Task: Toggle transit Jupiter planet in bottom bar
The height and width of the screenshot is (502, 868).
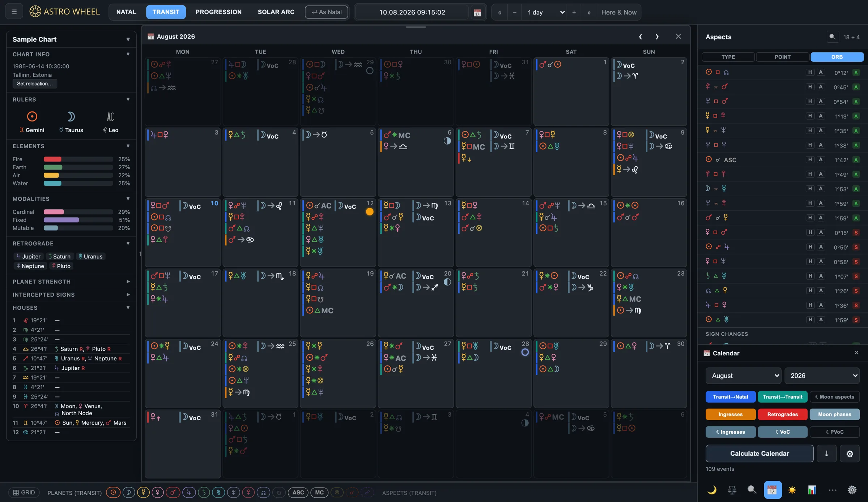Action: click(x=189, y=492)
